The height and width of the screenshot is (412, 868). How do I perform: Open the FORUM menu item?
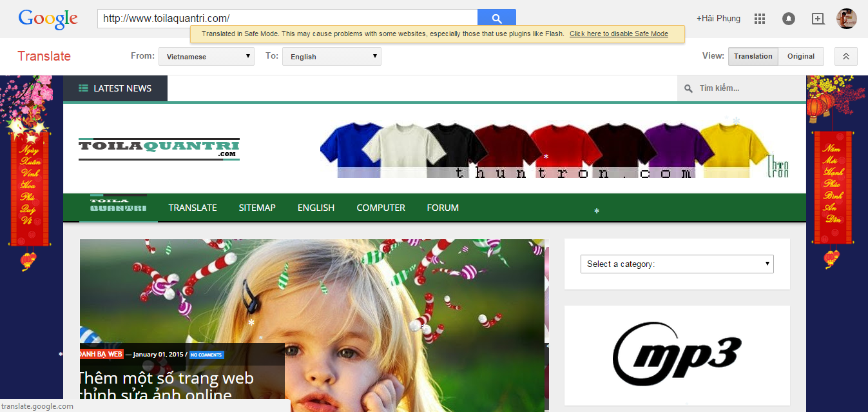click(x=443, y=208)
